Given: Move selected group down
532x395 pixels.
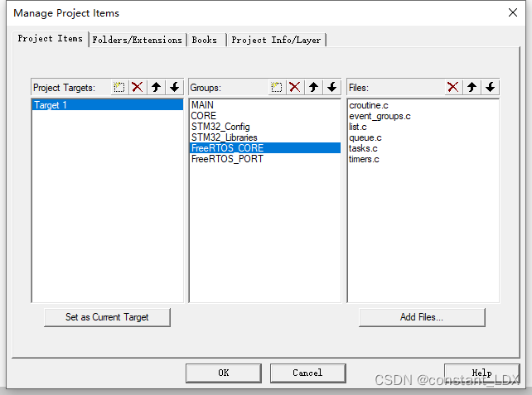Looking at the screenshot, I should (331, 87).
